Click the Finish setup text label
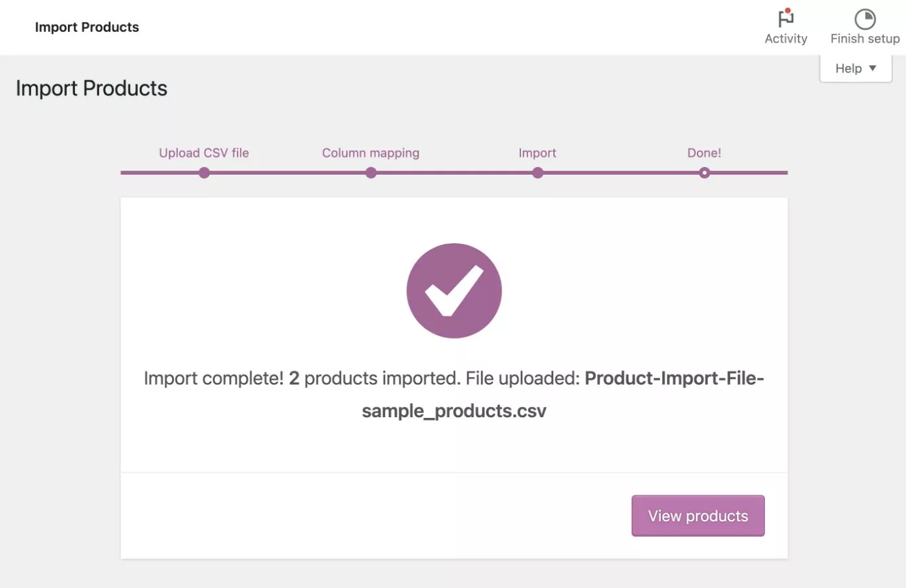This screenshot has height=588, width=906. point(865,39)
